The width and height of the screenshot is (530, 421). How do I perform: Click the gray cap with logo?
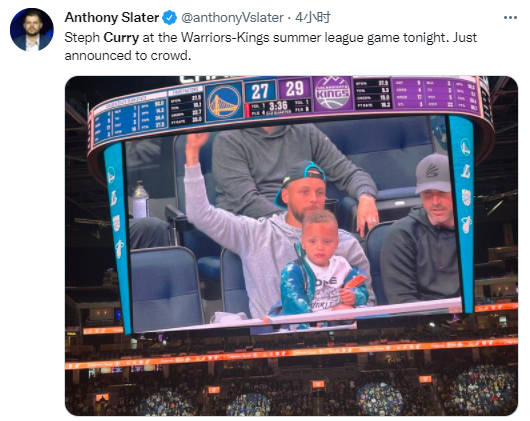(x=433, y=173)
